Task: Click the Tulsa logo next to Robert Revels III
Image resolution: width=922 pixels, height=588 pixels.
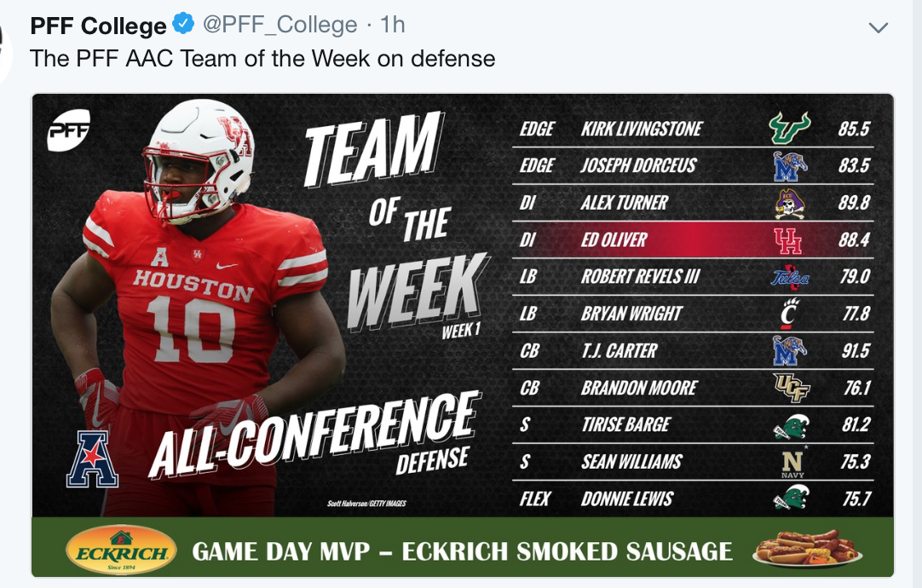Action: click(x=790, y=277)
